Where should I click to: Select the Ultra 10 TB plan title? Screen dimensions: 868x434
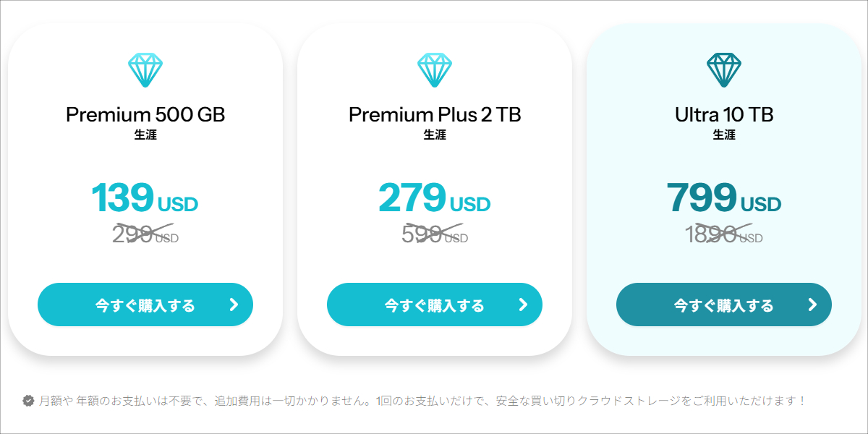723,114
